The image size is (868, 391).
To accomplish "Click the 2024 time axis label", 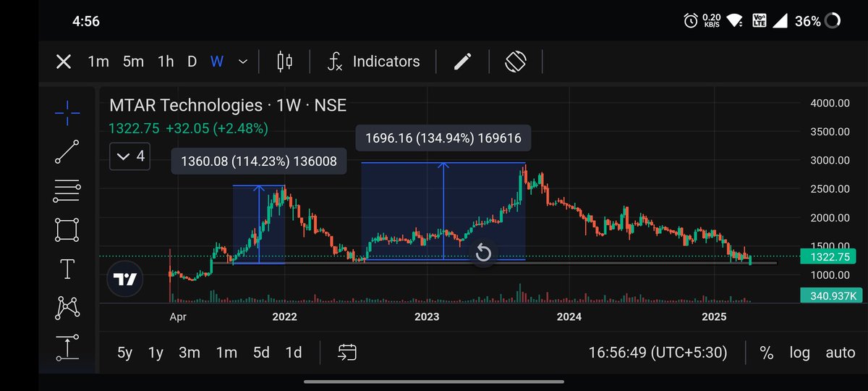I will coord(569,316).
